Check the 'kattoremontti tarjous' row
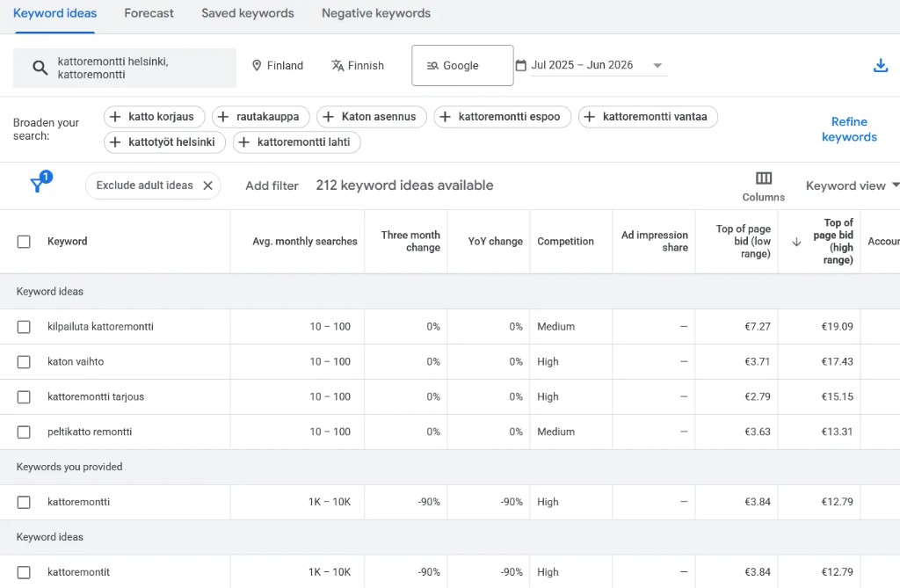 [x=24, y=396]
